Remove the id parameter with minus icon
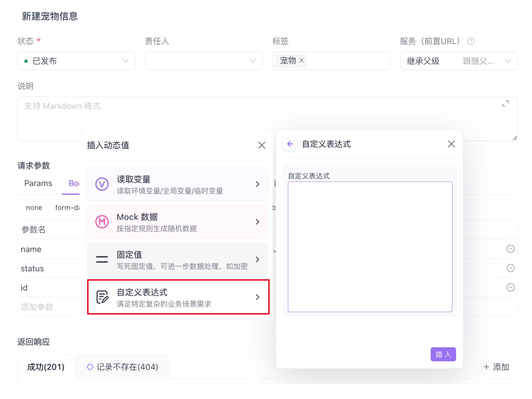This screenshot has width=532, height=399. coord(510,287)
